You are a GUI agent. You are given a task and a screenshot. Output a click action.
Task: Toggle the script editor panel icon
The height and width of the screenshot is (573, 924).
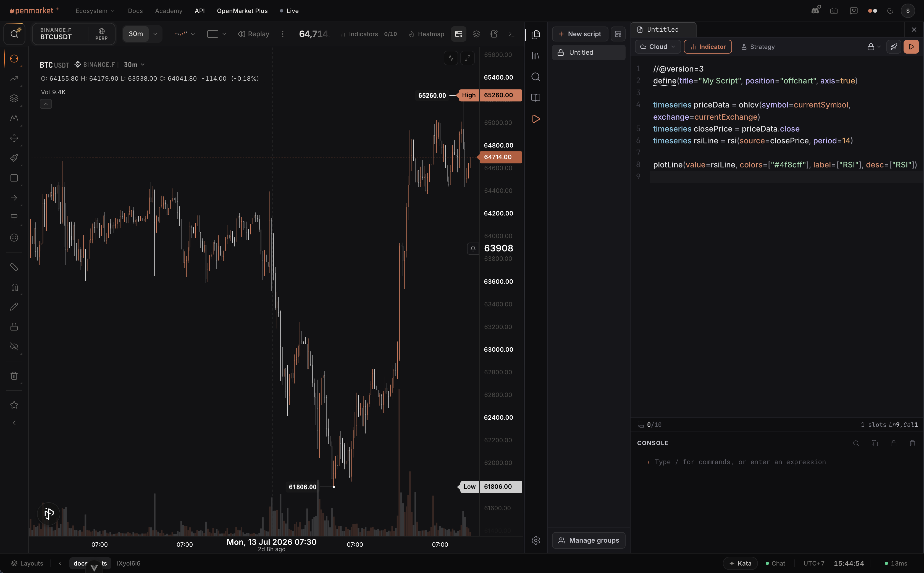pyautogui.click(x=459, y=34)
